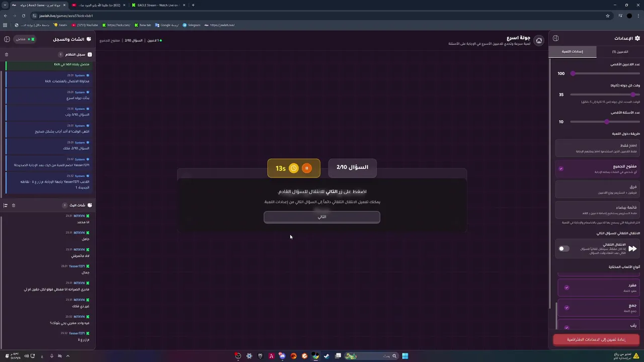Screen dimensions: 644x362
Task: Click the list layout icon in the stream chat header
Action: [x=6, y=205]
